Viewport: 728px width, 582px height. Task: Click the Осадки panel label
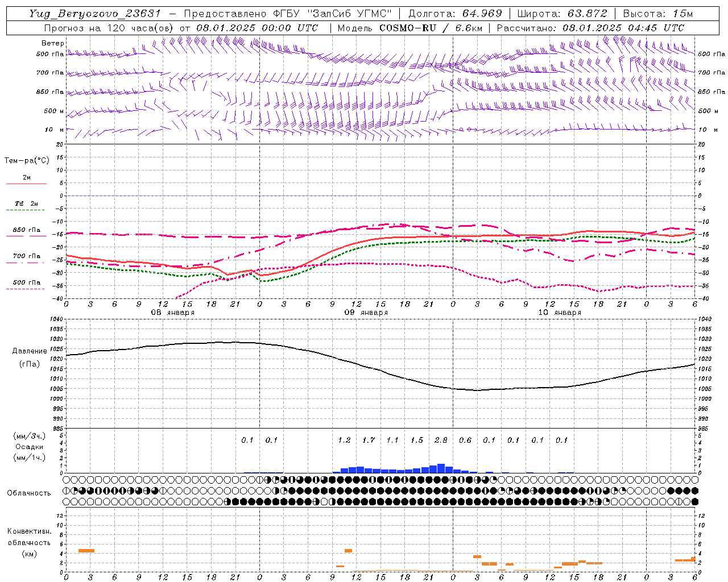(x=29, y=447)
